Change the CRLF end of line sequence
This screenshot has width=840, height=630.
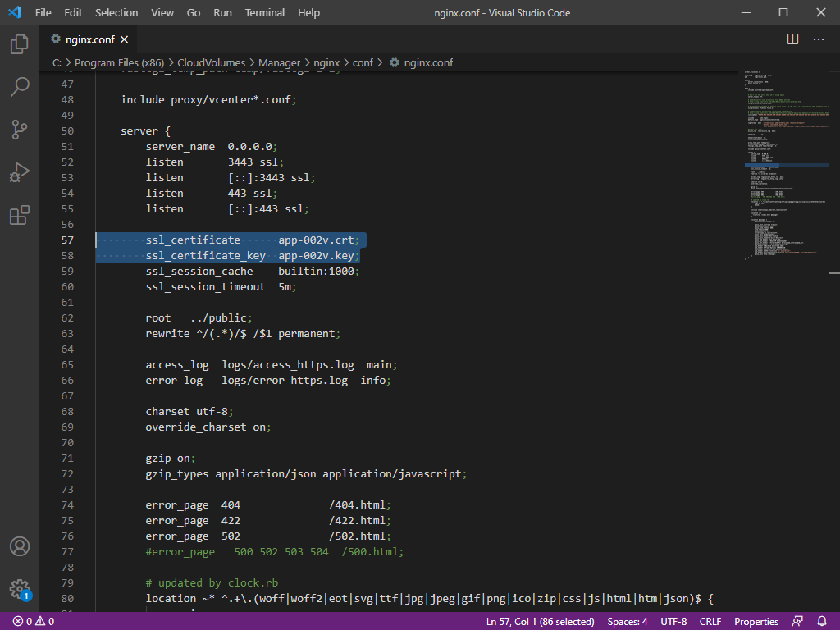pyautogui.click(x=710, y=622)
